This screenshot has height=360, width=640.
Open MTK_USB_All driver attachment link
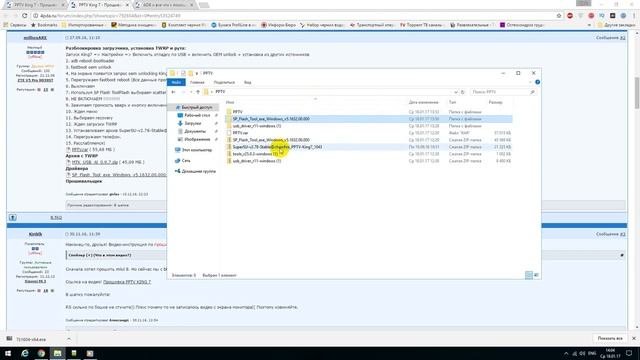95,162
